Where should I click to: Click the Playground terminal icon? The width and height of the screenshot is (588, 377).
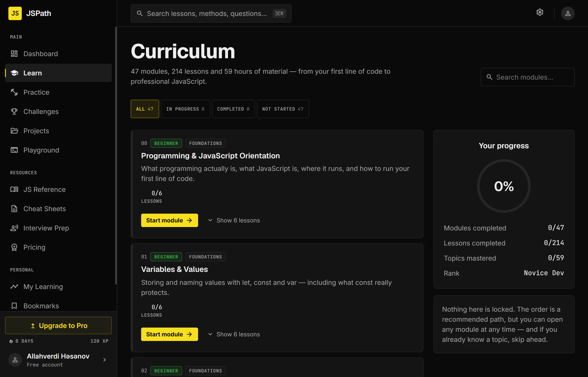point(14,150)
